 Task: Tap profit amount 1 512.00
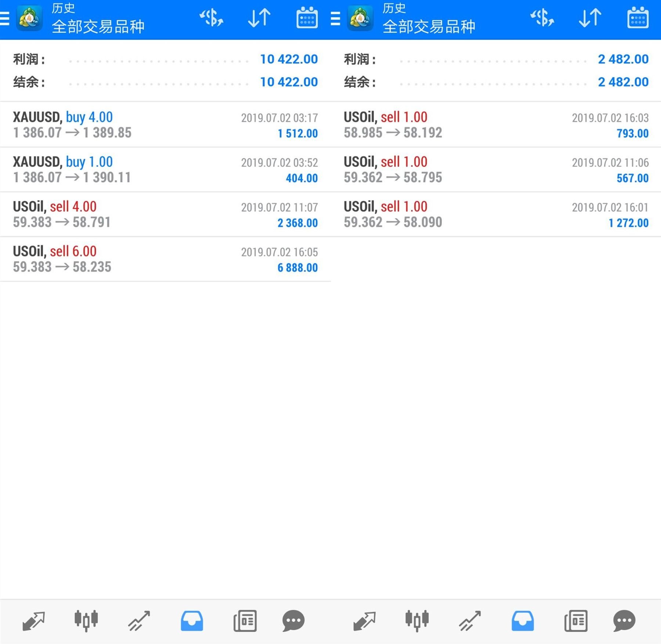tap(297, 133)
